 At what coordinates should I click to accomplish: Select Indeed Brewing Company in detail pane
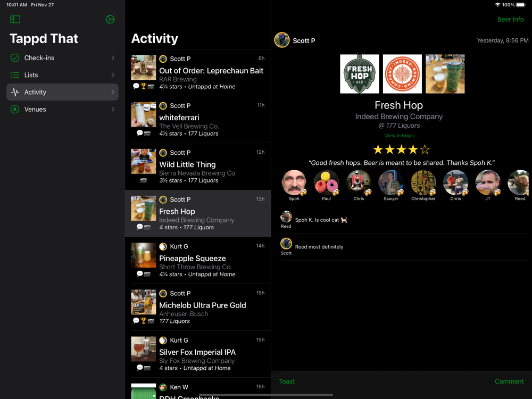[399, 117]
